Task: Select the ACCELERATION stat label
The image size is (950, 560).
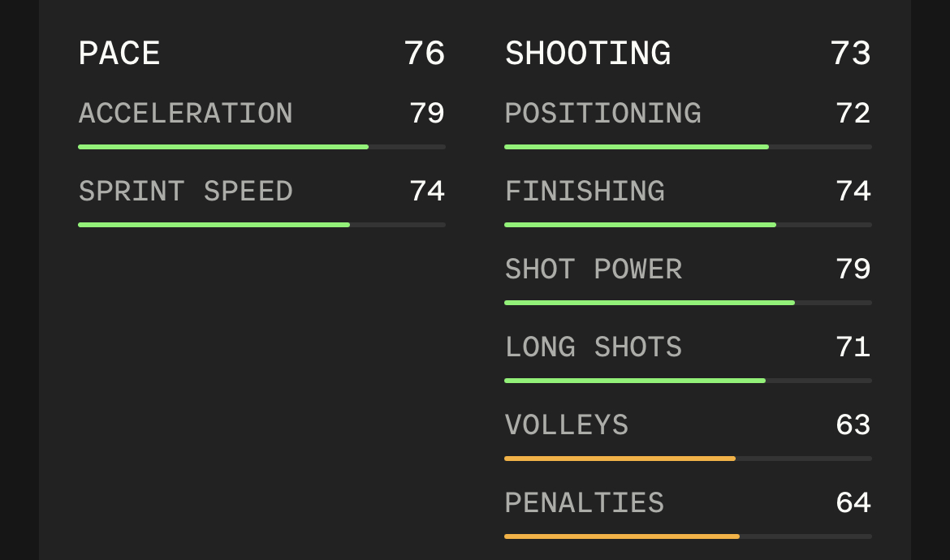Action: click(185, 113)
